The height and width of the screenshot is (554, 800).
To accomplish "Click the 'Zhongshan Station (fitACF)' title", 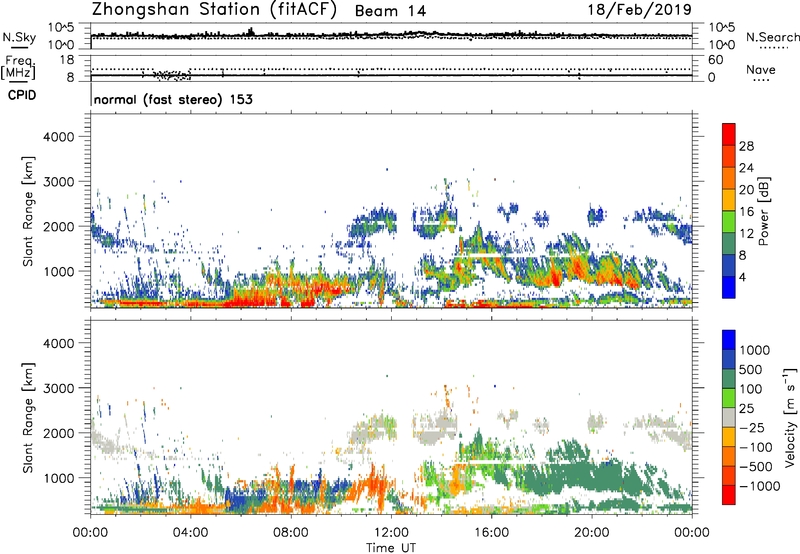I will tap(214, 10).
